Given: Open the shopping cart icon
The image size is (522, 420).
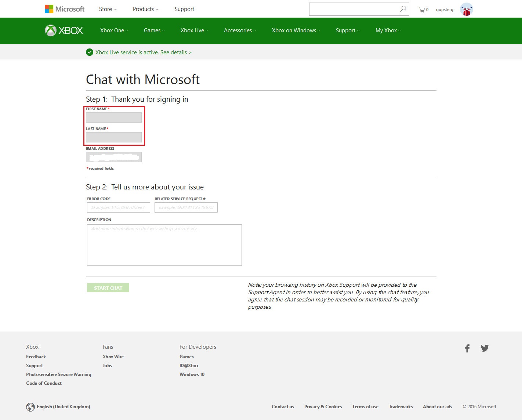Looking at the screenshot, I should point(422,10).
